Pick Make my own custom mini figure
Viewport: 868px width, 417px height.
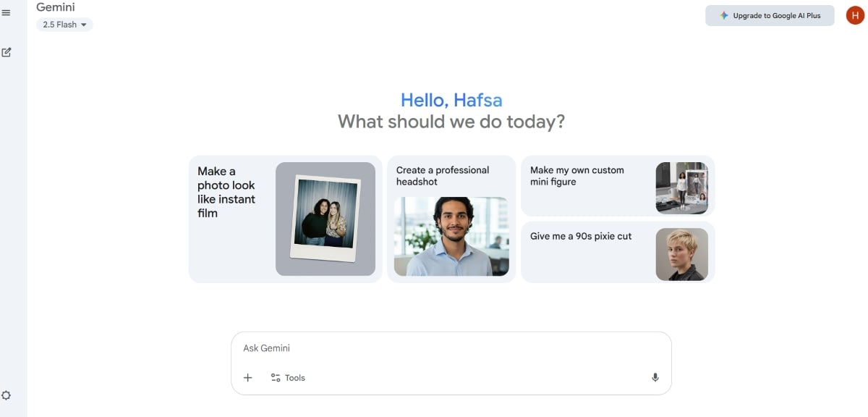click(x=576, y=176)
